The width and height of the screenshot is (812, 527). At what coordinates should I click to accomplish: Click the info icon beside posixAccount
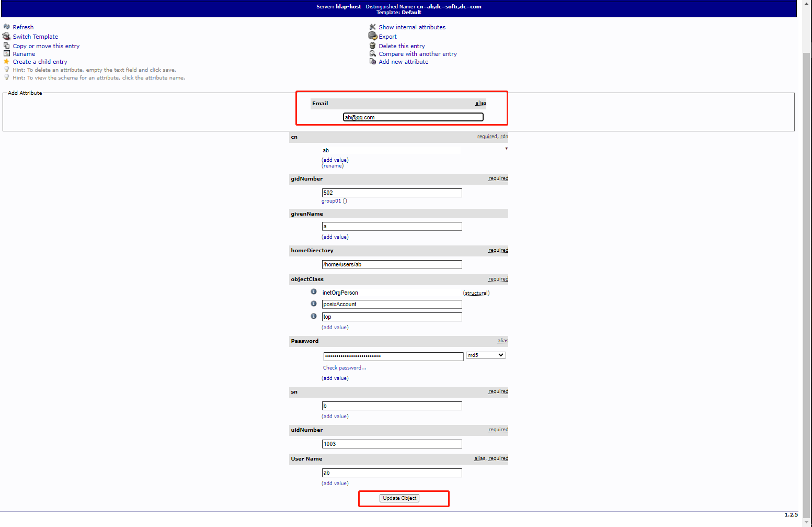(x=314, y=304)
